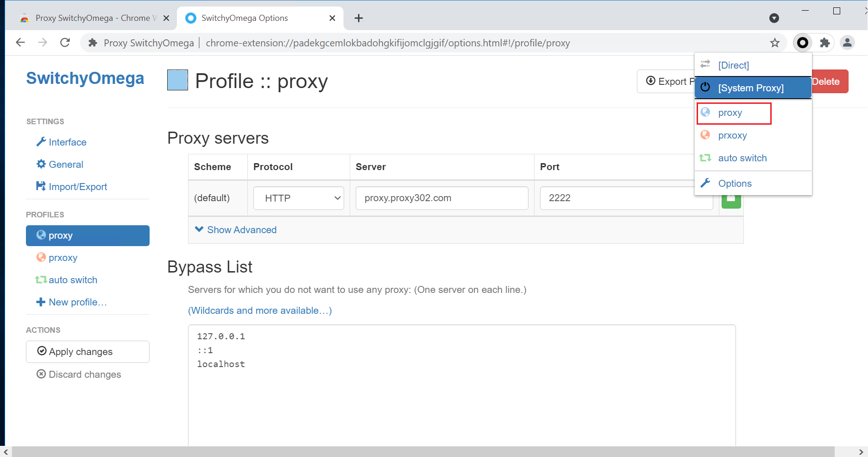
Task: Click Discard changes
Action: tap(84, 374)
